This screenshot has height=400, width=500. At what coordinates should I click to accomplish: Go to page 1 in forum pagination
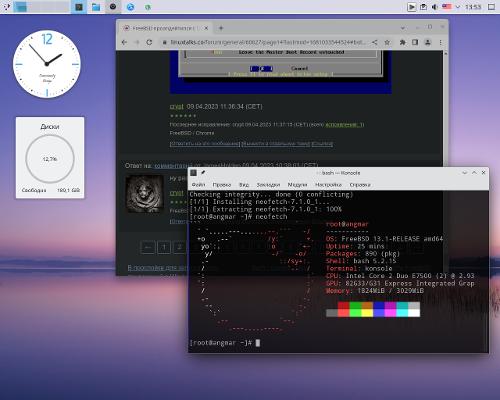164,247
